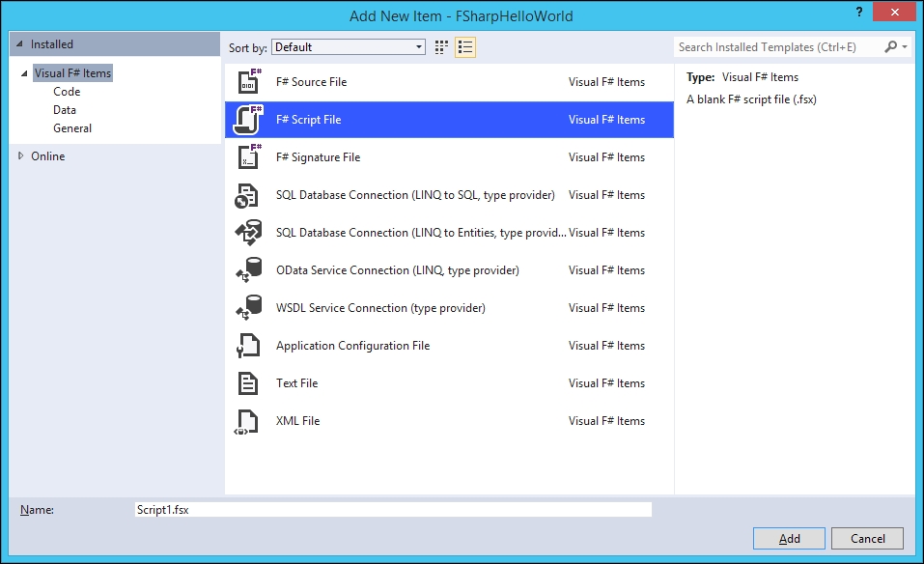The height and width of the screenshot is (564, 924).
Task: Click the LINQ to Entities connection icon
Action: click(x=248, y=233)
